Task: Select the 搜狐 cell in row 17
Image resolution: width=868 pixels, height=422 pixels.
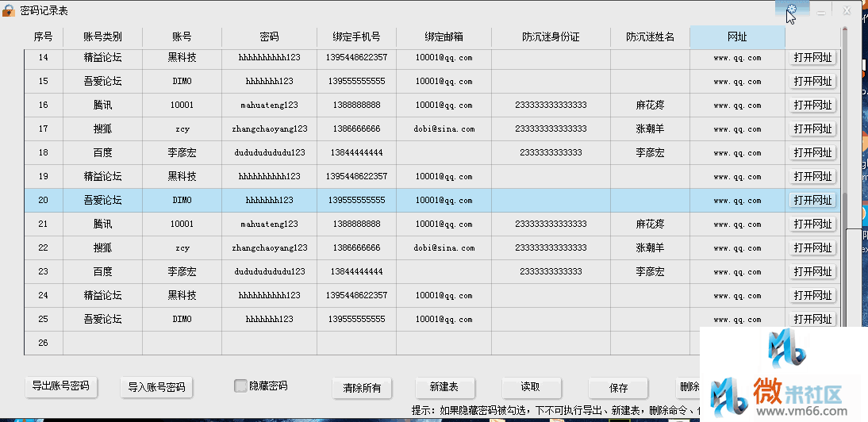Action: tap(103, 129)
